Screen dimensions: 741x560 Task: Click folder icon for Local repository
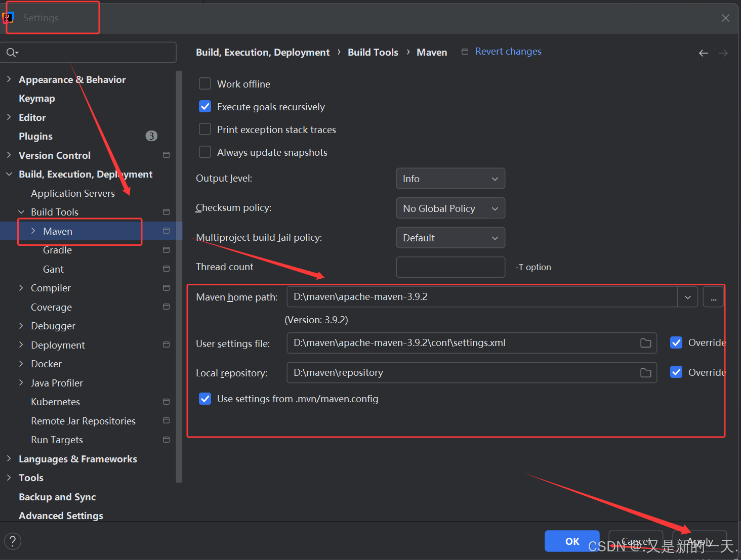646,373
